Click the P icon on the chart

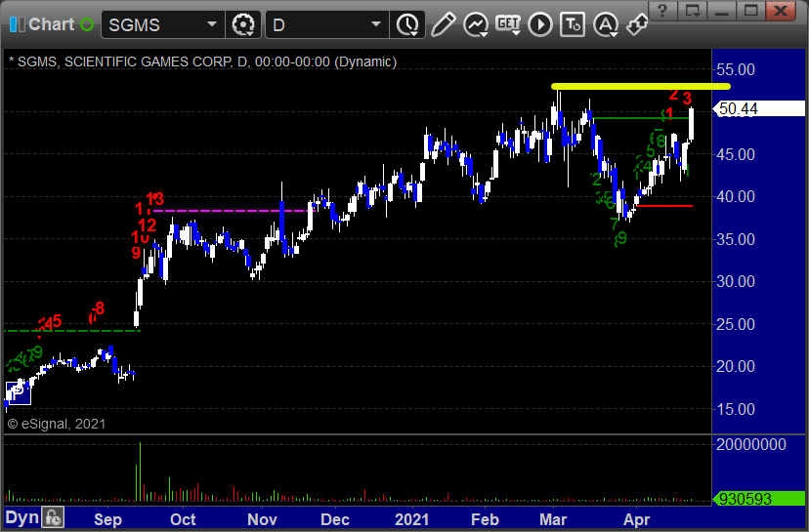(x=18, y=393)
